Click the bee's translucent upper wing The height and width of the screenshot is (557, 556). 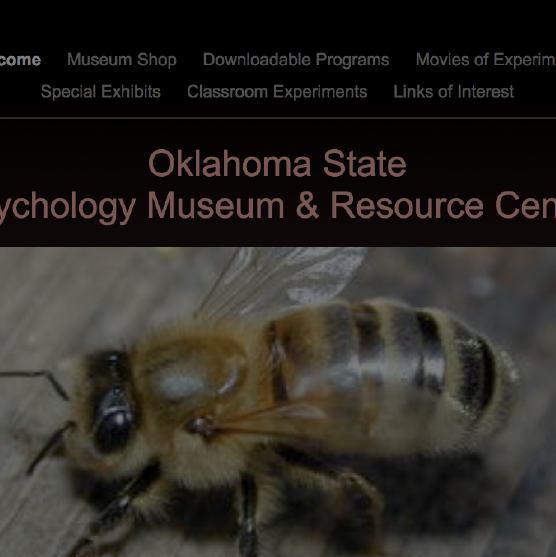(x=284, y=281)
